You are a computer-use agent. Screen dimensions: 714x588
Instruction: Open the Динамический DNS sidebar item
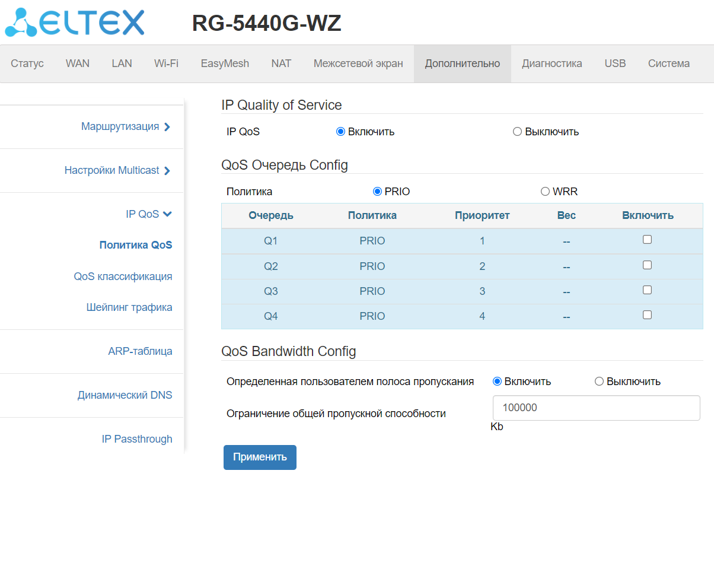(125, 395)
